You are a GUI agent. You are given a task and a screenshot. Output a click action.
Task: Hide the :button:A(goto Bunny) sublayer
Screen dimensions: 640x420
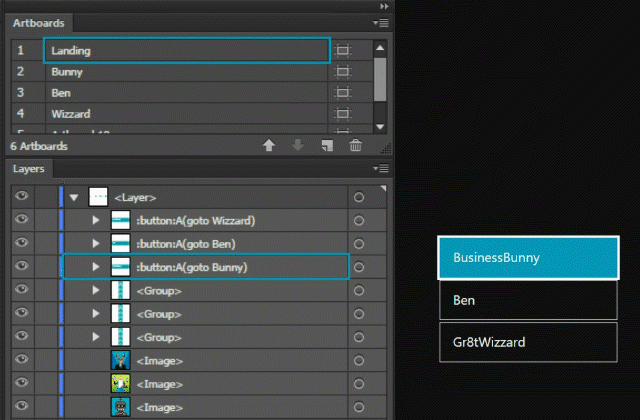tap(20, 267)
